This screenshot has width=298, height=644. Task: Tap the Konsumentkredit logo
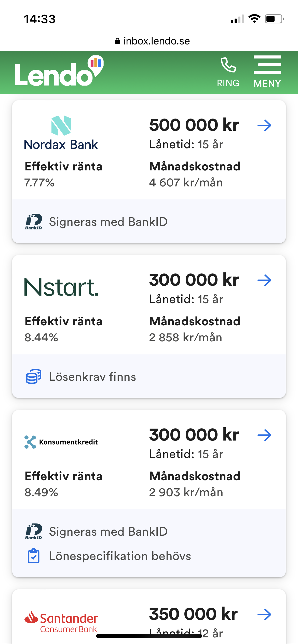point(61,442)
